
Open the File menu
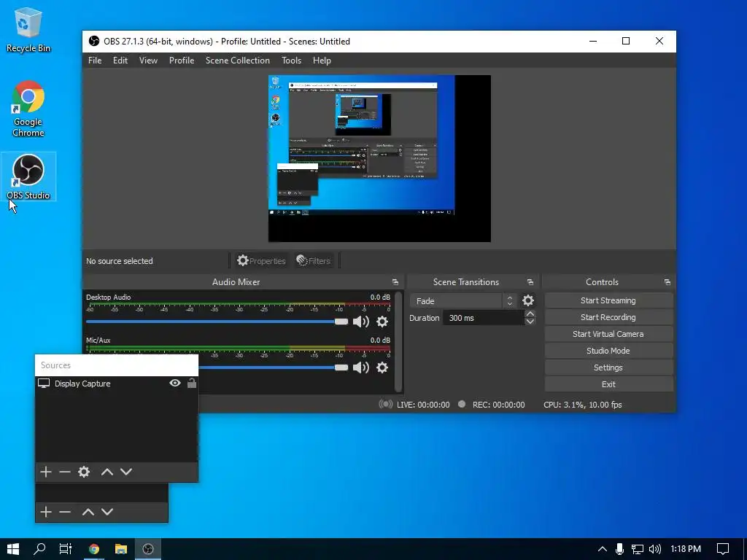click(x=95, y=61)
